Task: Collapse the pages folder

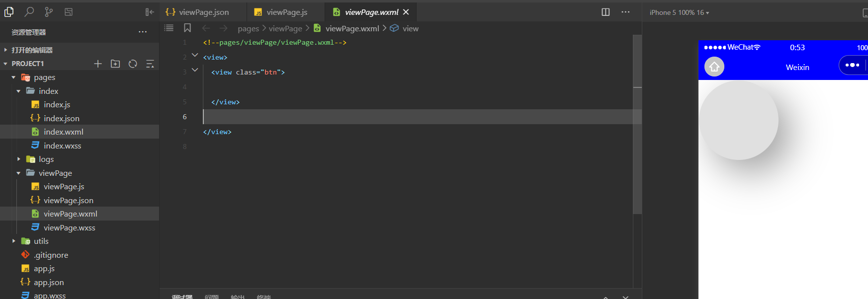Action: pos(13,77)
